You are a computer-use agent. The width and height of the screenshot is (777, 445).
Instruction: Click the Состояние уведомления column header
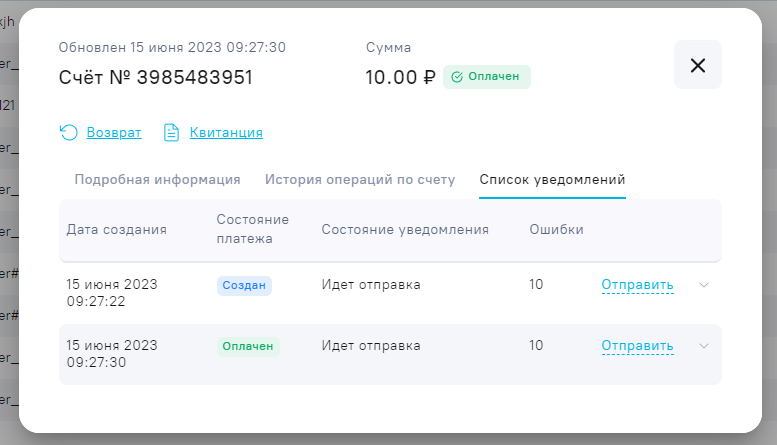pos(404,229)
